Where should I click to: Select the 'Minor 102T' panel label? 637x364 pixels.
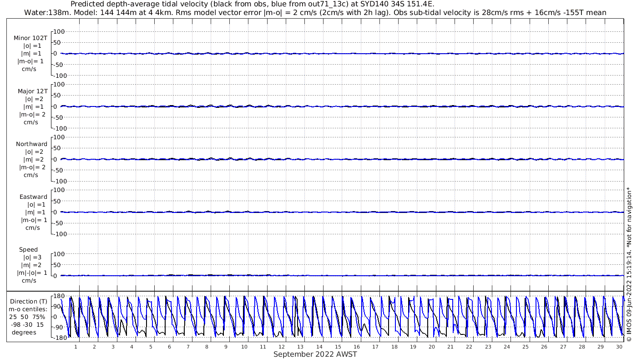[x=30, y=38]
